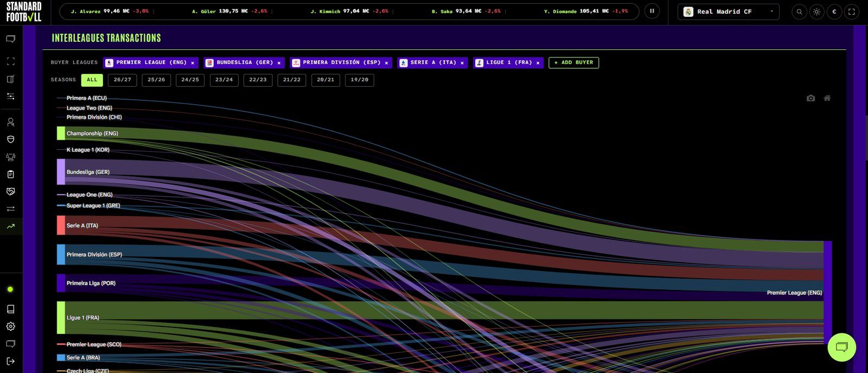868x373 pixels.
Task: Select season 25/26
Action: (156, 80)
